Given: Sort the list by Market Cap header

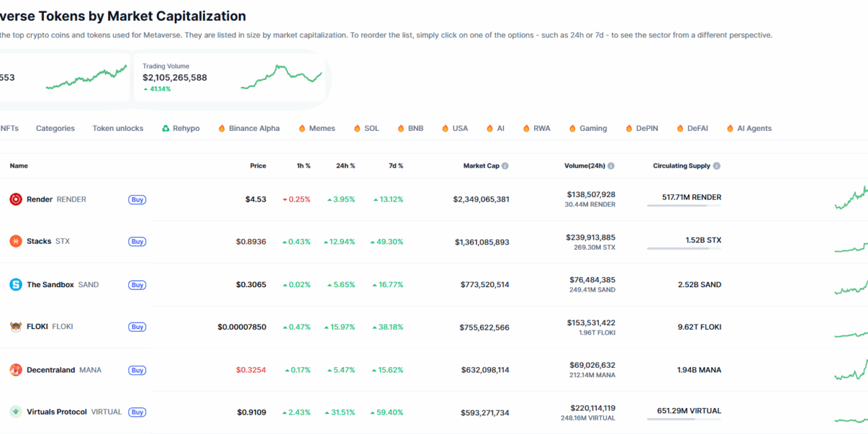Looking at the screenshot, I should (481, 166).
